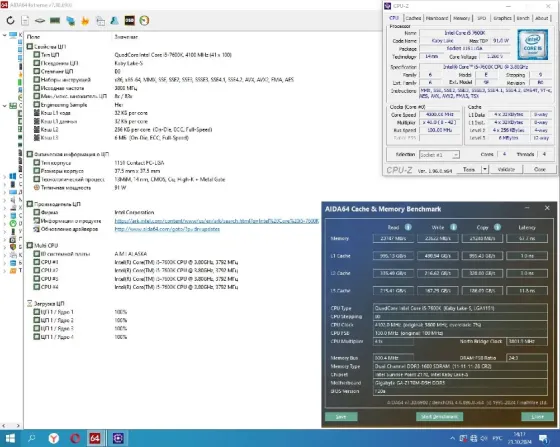The image size is (560, 447).
Task: Open the notification center icon
Action: 543,438
